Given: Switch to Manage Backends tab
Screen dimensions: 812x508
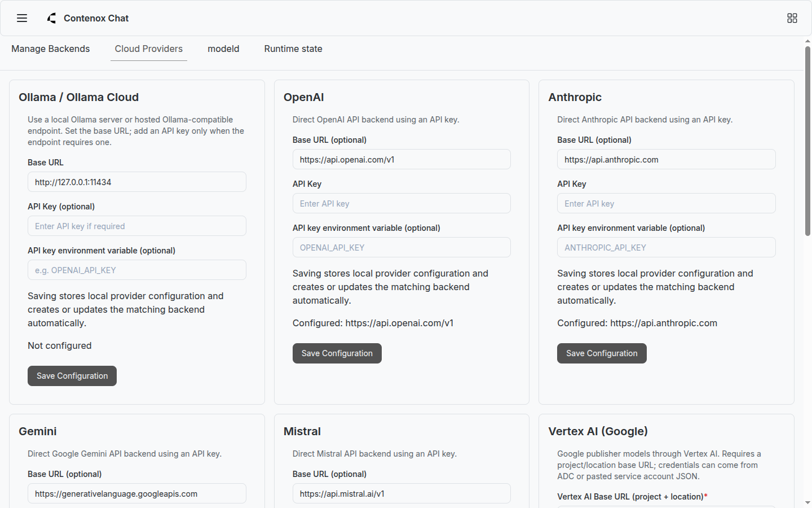Looking at the screenshot, I should click(51, 49).
